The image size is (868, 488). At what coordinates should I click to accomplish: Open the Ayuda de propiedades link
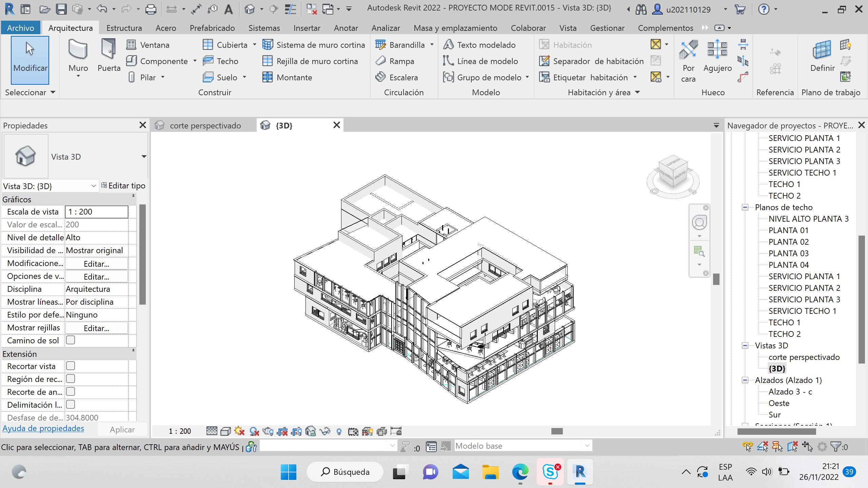coord(43,428)
